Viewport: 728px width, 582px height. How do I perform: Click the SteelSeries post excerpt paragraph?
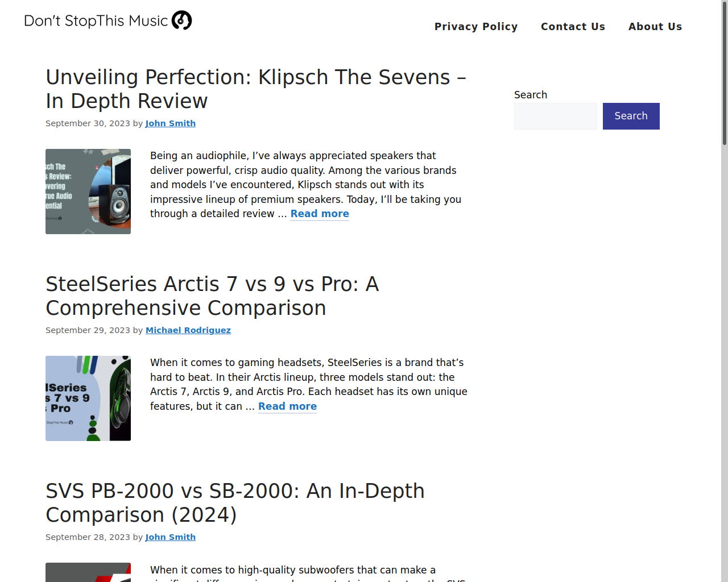click(309, 384)
